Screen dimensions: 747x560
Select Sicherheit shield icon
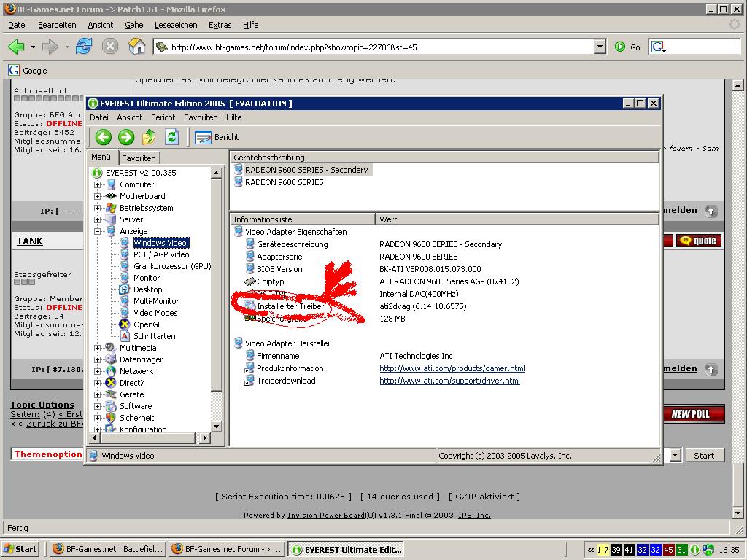pos(111,418)
